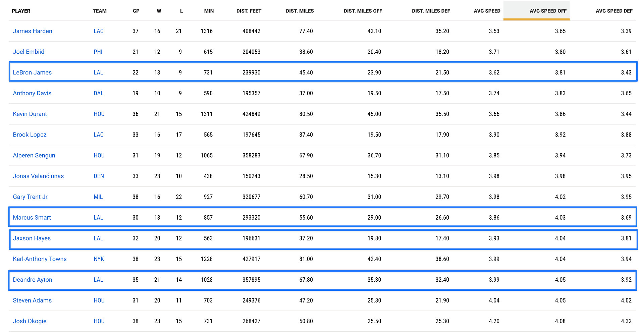Click Kevin Durant's 45.00 offensive miles value
This screenshot has height=332, width=644.
pyautogui.click(x=374, y=114)
